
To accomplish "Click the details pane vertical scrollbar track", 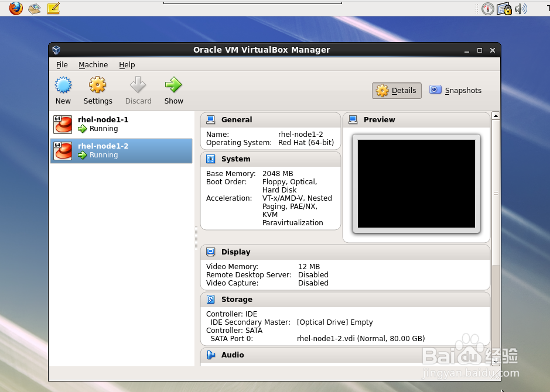I will (x=496, y=312).
